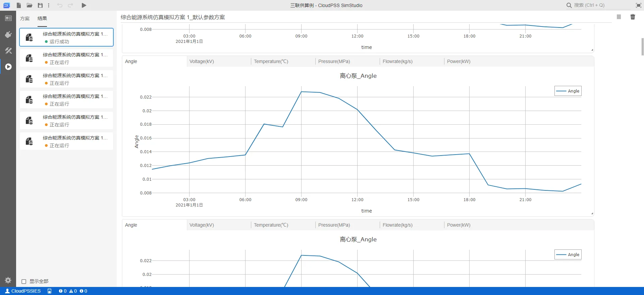
Task: Click the save icon in toolbar
Action: [x=40, y=5]
